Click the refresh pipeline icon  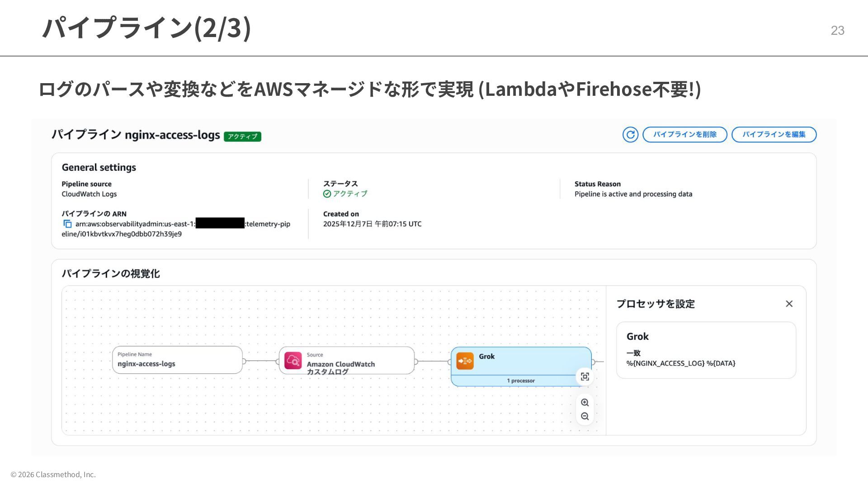tap(630, 135)
